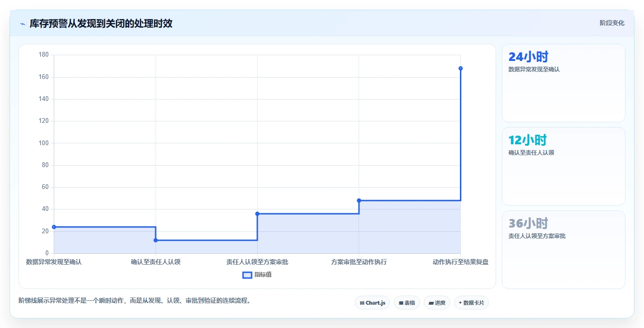Click the 阶段变化 label in the header
The height and width of the screenshot is (328, 644).
[x=612, y=23]
